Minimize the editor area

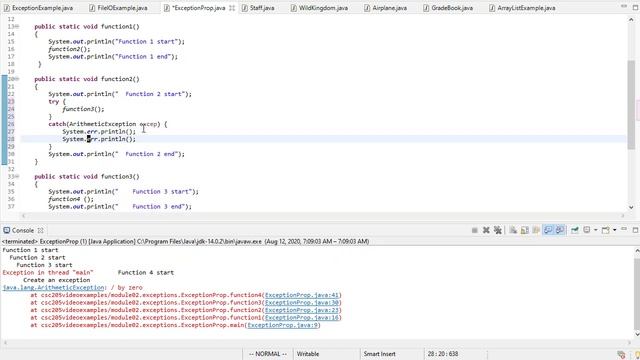[x=624, y=6]
